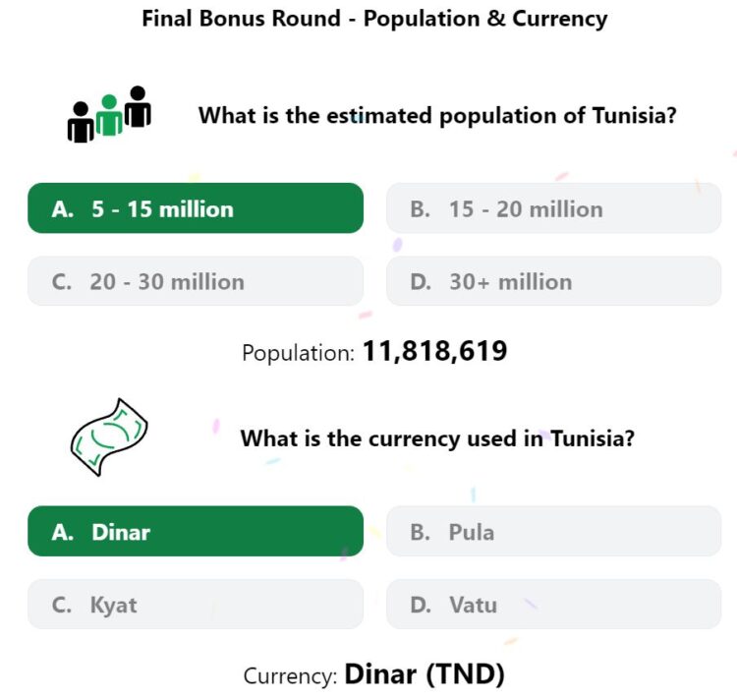
Task: Choose currency option B. Pula
Action: pos(553,531)
